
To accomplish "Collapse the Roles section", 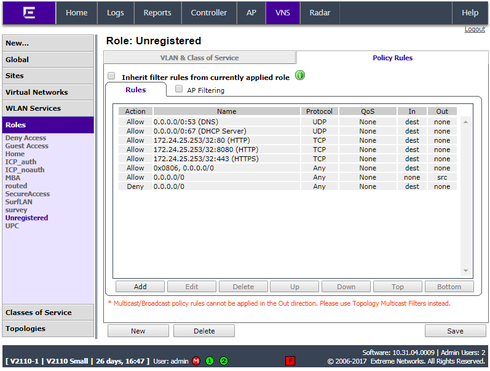I will tap(48, 125).
